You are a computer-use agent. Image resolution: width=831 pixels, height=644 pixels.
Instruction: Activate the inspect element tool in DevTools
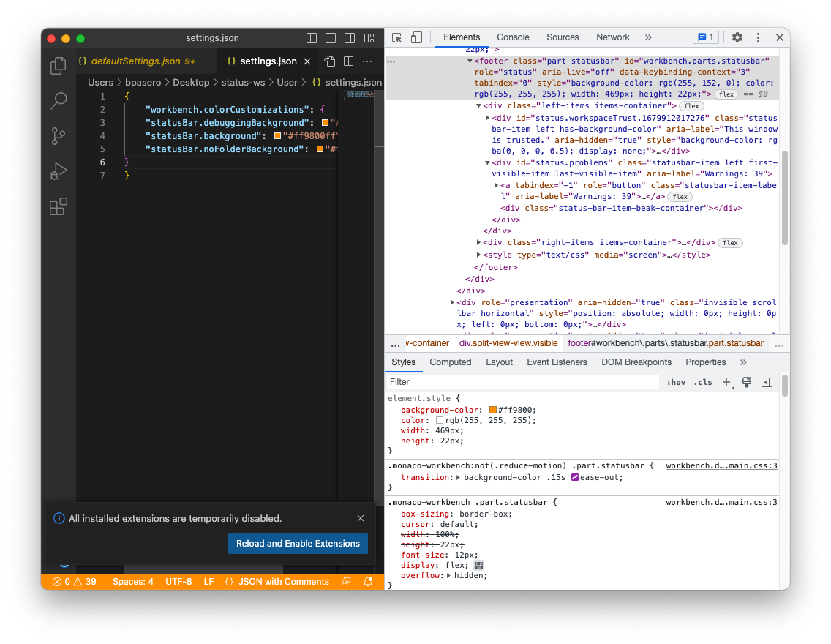[396, 37]
